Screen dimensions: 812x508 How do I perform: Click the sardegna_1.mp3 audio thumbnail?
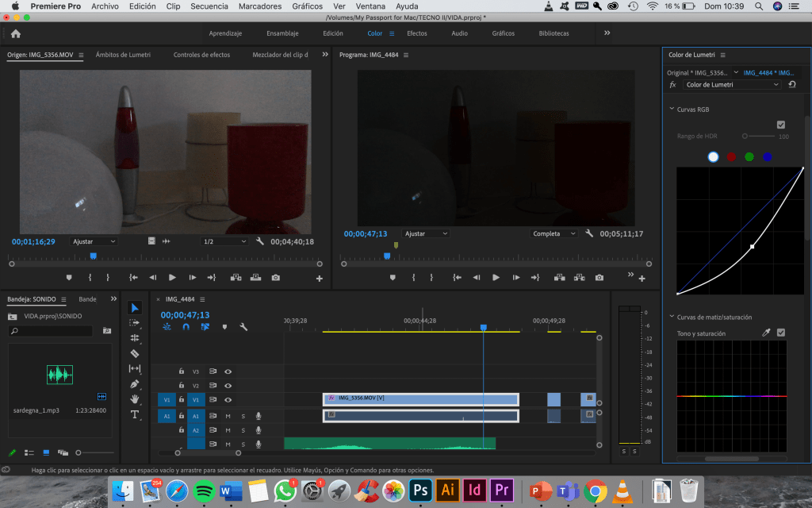coord(59,375)
